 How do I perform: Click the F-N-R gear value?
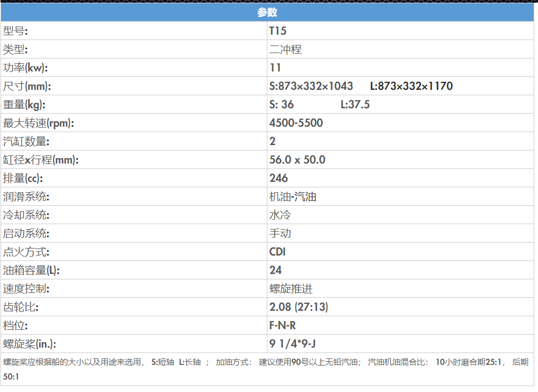(x=283, y=325)
